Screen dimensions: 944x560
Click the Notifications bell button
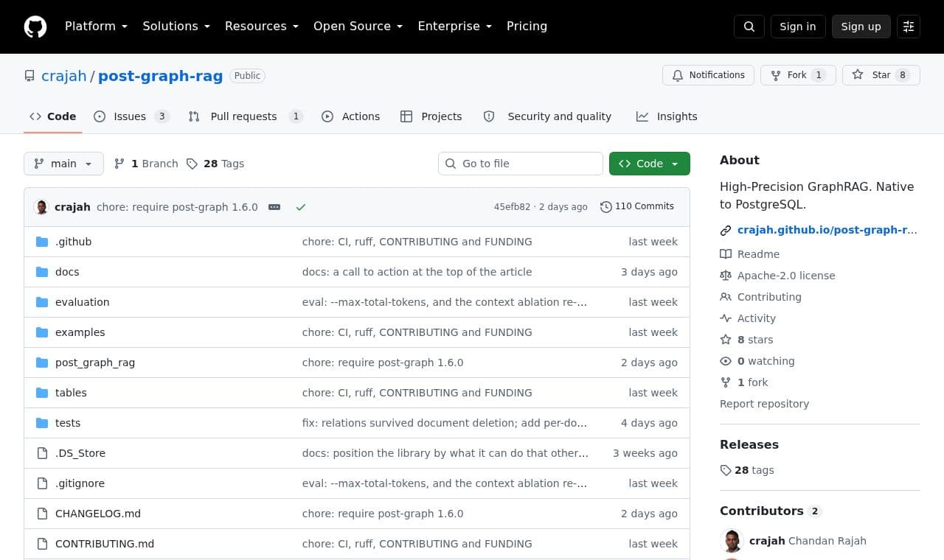click(709, 75)
